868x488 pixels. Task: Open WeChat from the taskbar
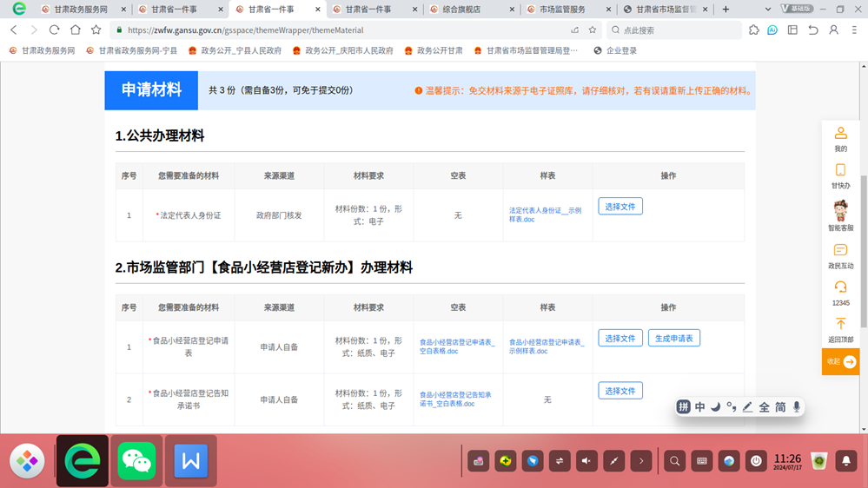pos(136,460)
